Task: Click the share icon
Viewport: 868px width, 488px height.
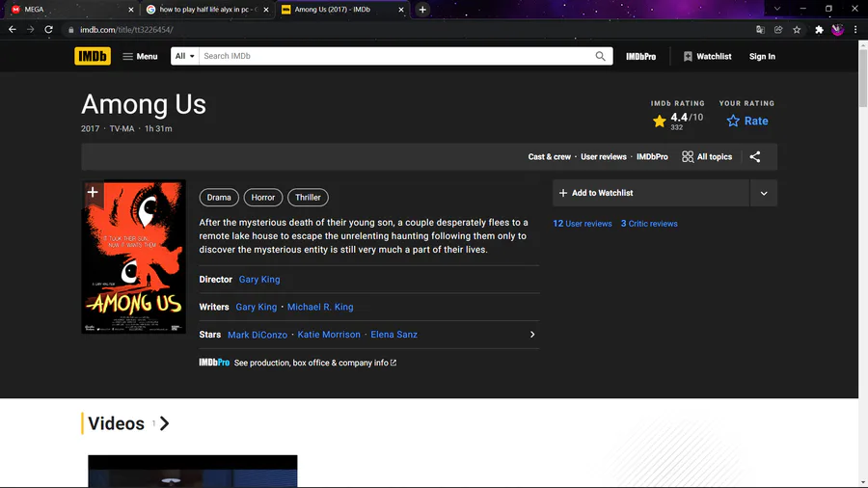Action: pyautogui.click(x=754, y=156)
